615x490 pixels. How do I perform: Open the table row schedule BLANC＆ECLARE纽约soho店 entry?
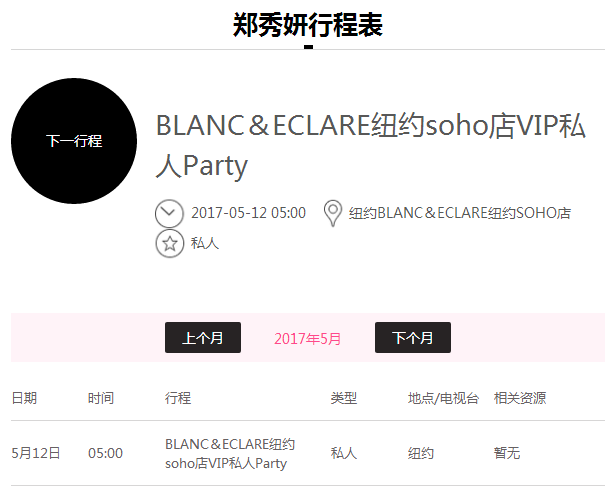[230, 454]
